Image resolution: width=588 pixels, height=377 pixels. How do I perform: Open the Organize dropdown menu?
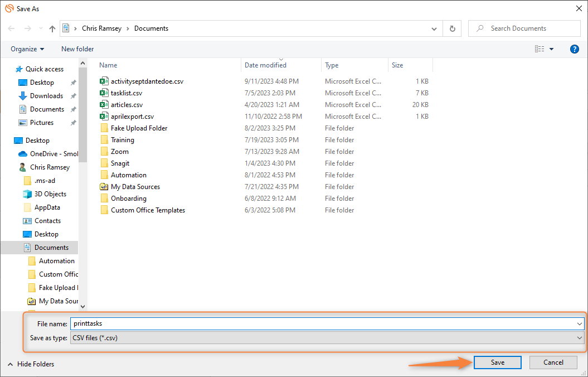coord(27,49)
